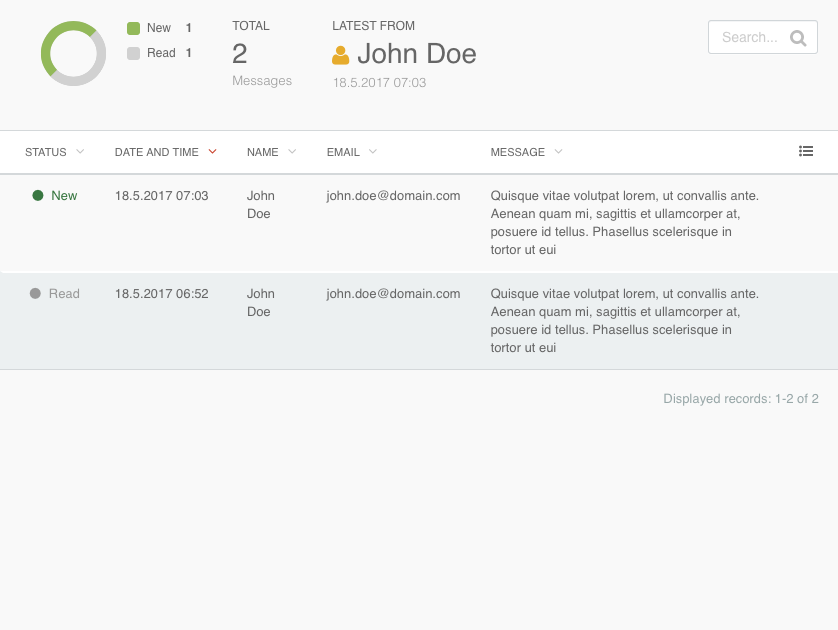Click the gray Read status dot
Screen dimensions: 838x630
click(x=35, y=293)
